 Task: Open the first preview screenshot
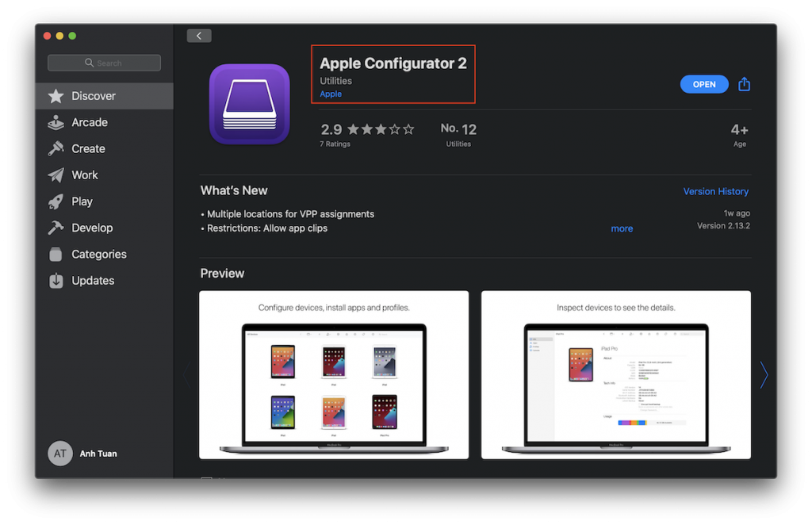(x=333, y=374)
